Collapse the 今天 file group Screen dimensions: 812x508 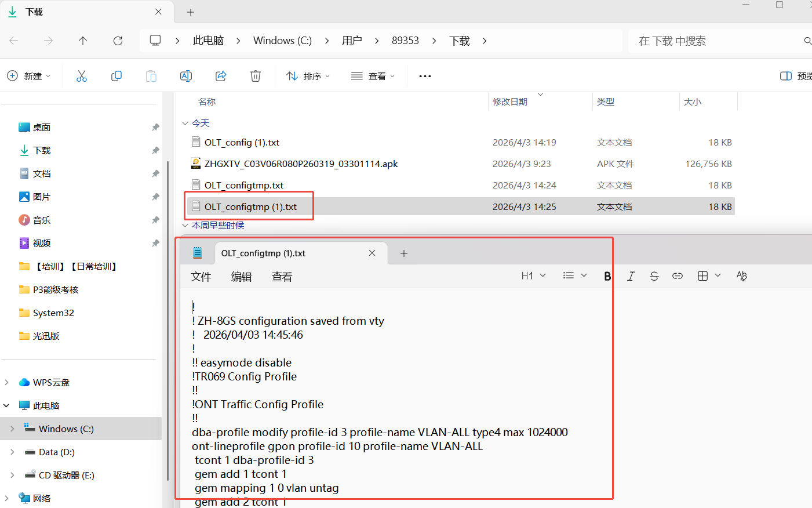pos(185,124)
